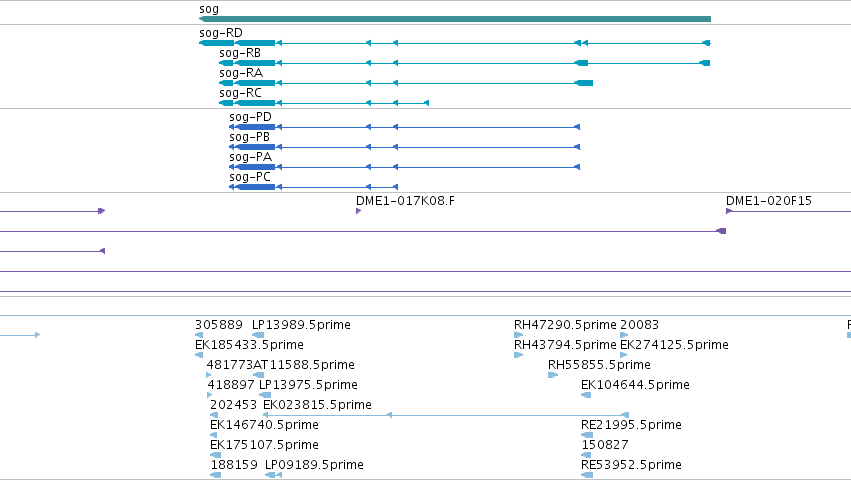Select EST RE21995.5prime
The height and width of the screenshot is (480, 851).
[631, 425]
